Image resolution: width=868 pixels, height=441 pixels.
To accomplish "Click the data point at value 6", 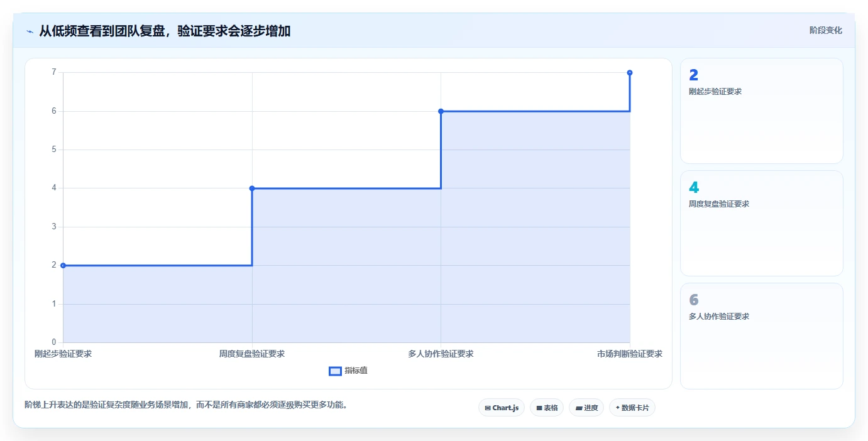I will [441, 111].
